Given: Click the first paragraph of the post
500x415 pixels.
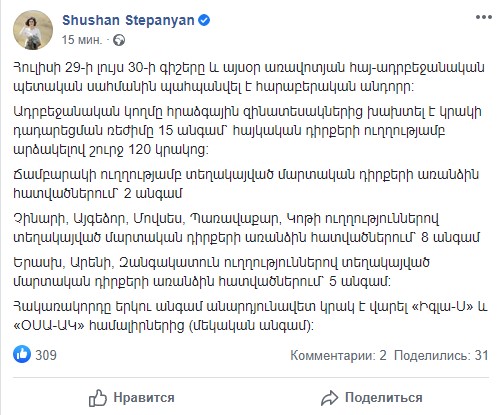Looking at the screenshot, I should point(249,77).
